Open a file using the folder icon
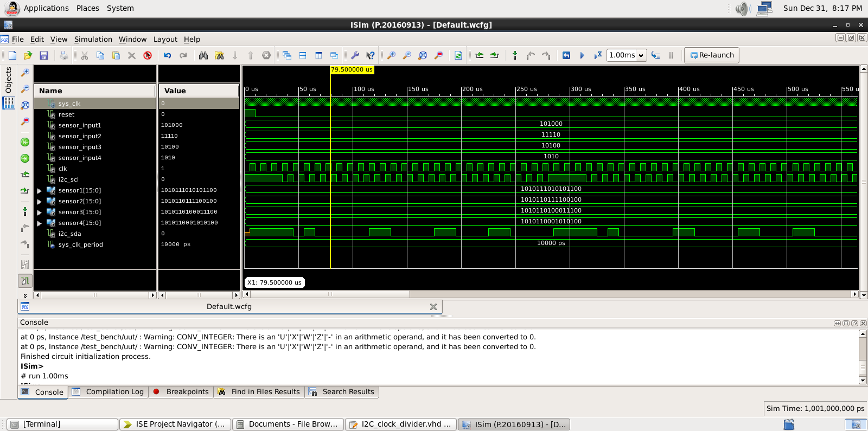The width and height of the screenshot is (868, 431). coord(28,55)
